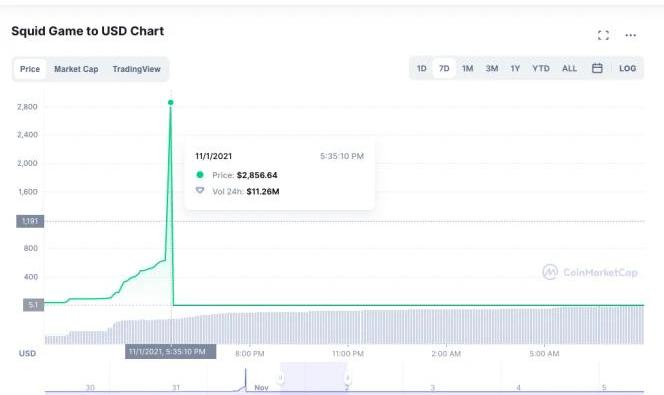Screen dimensions: 664x395
Task: Select the 1Y time range
Action: click(x=515, y=68)
